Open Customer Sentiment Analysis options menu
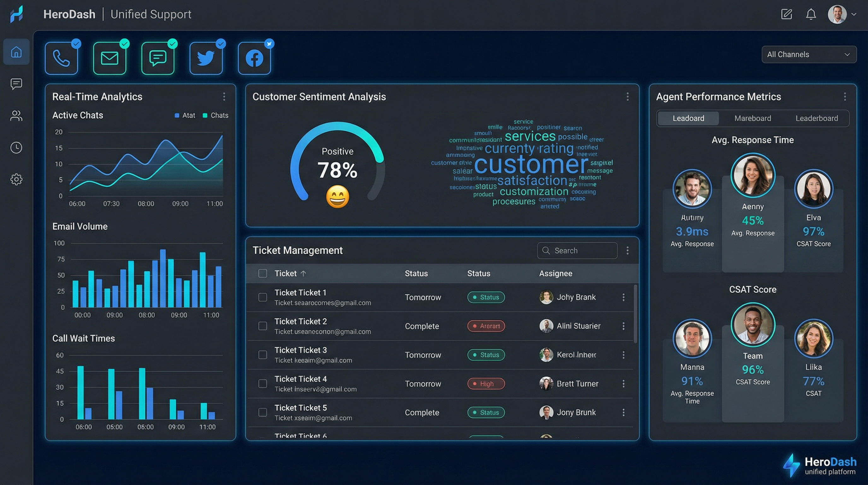 (627, 97)
